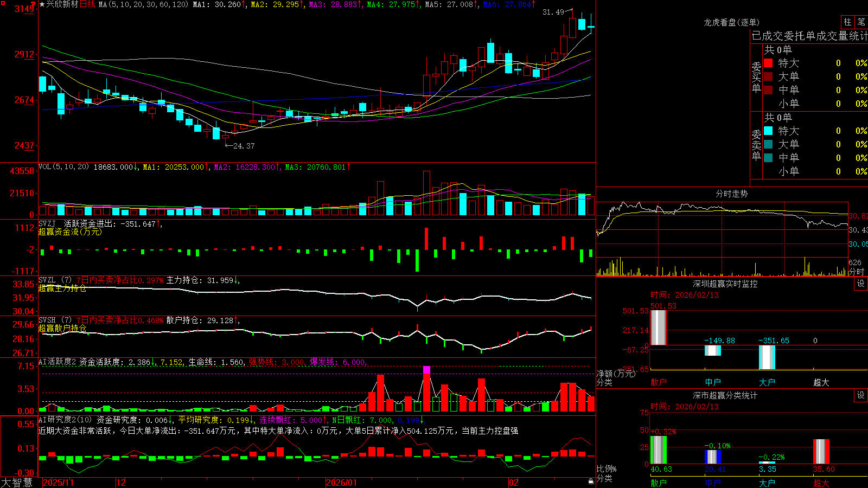The height and width of the screenshot is (488, 868).
Task: Click the 散户 bar showing 40.63
Action: pyautogui.click(x=659, y=450)
